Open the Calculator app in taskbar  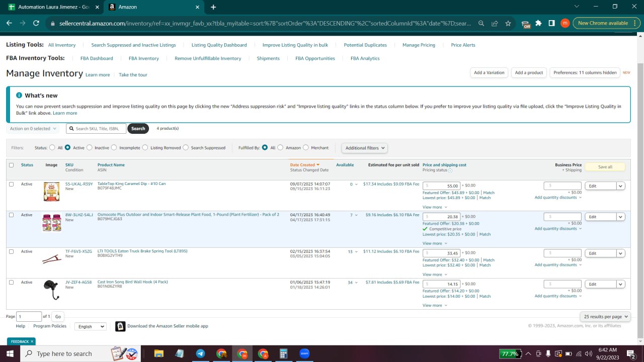pos(284,353)
